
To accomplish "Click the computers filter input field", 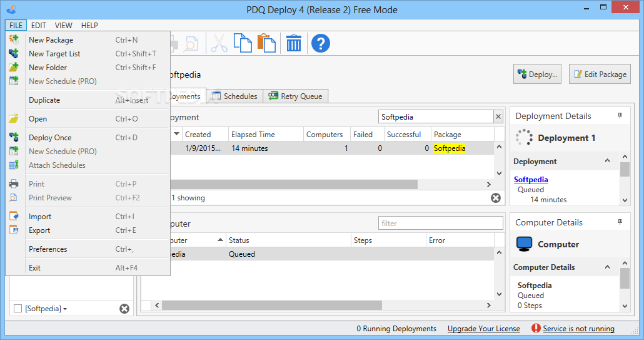I will [440, 224].
